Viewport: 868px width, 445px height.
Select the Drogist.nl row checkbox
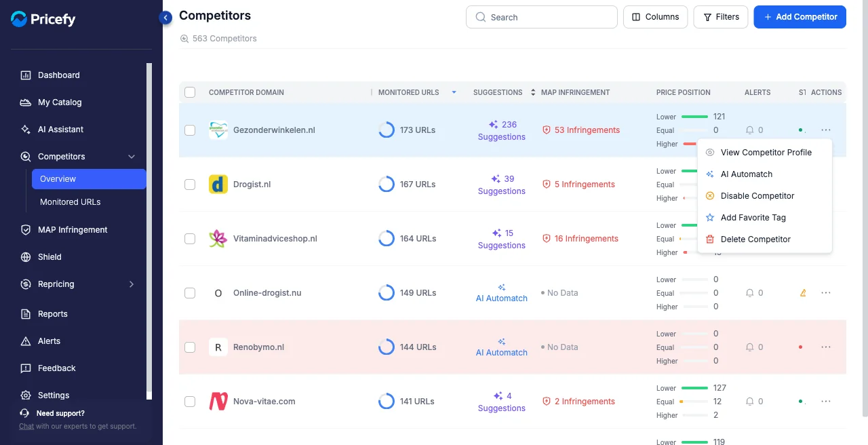pyautogui.click(x=190, y=185)
